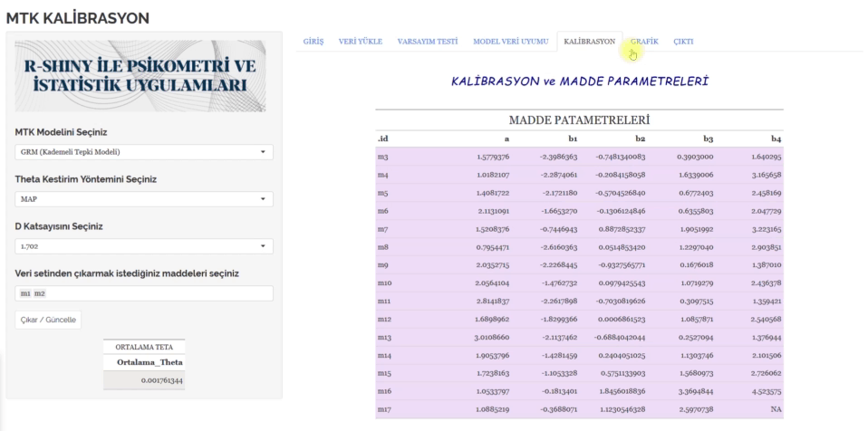The height and width of the screenshot is (431, 868).
Task: Click the b4 value 3.223165 for m7
Action: [x=767, y=229]
